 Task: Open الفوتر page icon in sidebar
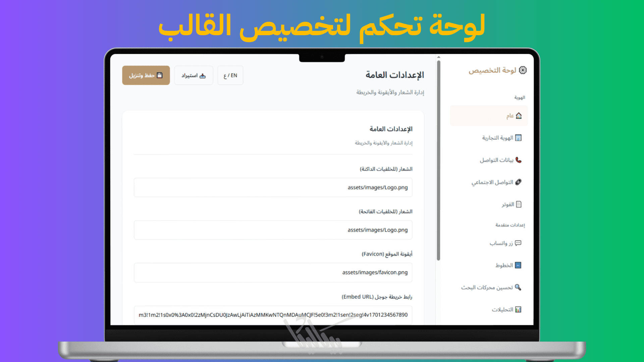519,204
